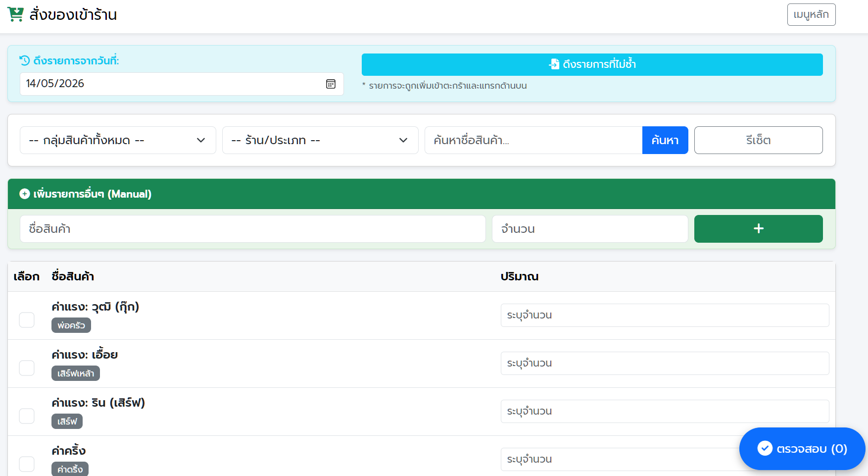The image size is (868, 476).
Task: Click the เลือก column header
Action: pos(26,276)
